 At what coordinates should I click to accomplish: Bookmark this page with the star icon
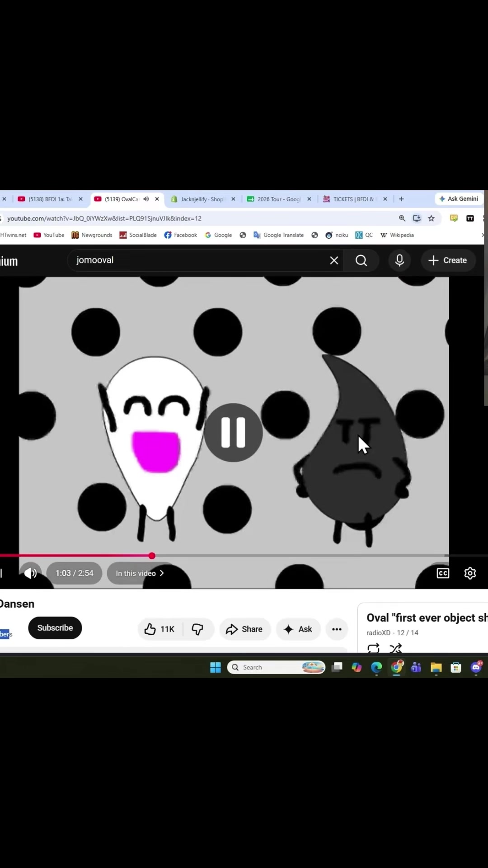pyautogui.click(x=431, y=218)
